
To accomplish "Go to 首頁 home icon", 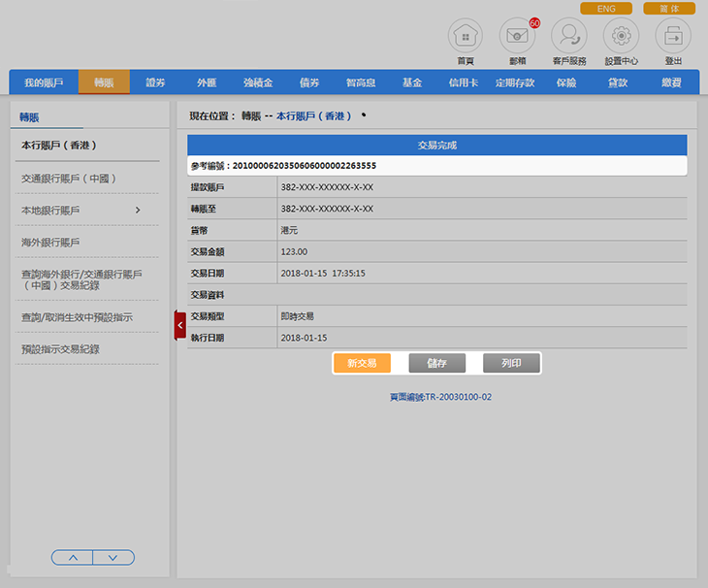I will [x=465, y=37].
